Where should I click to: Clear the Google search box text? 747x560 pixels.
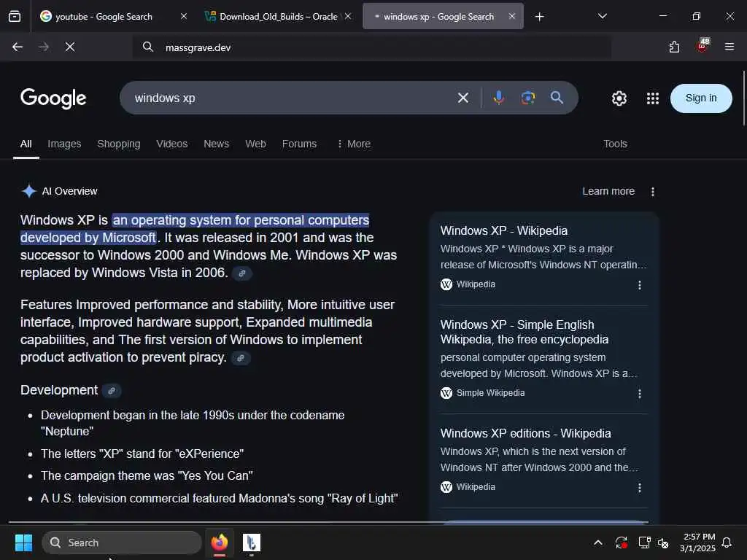[x=463, y=98]
